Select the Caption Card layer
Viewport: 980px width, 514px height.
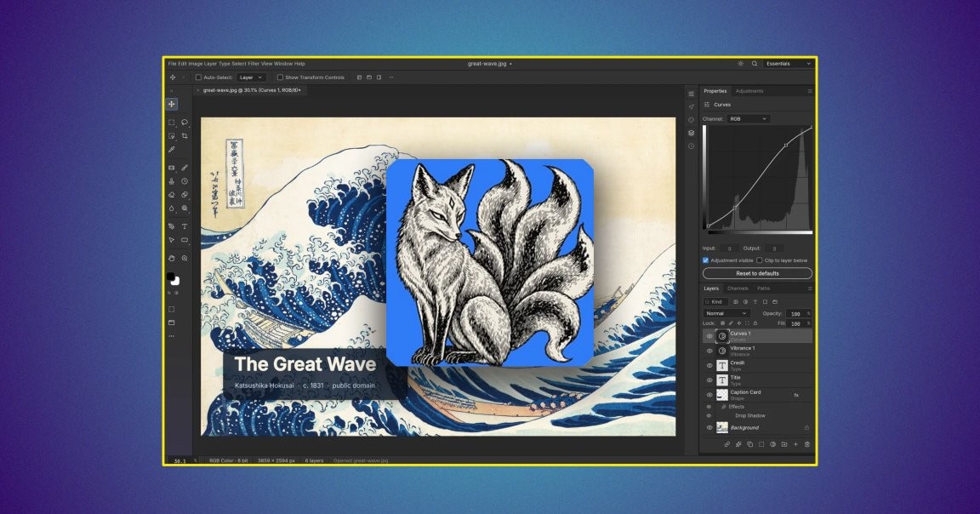pos(757,395)
